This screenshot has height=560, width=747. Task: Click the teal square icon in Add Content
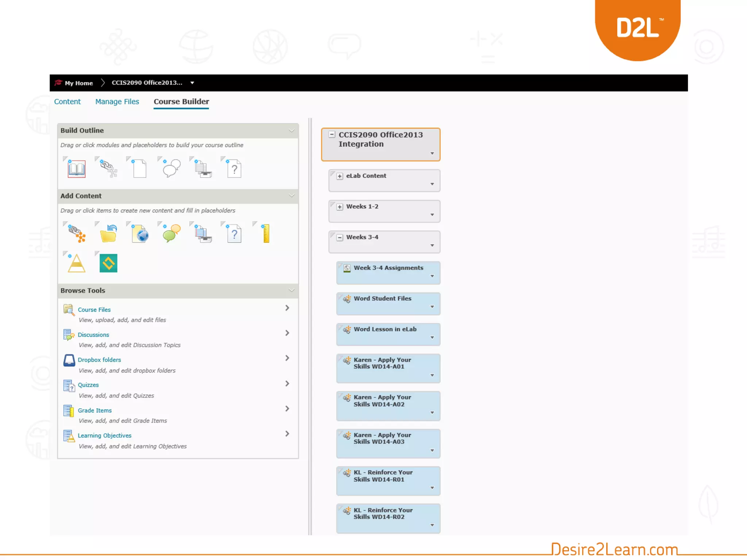[x=108, y=263]
